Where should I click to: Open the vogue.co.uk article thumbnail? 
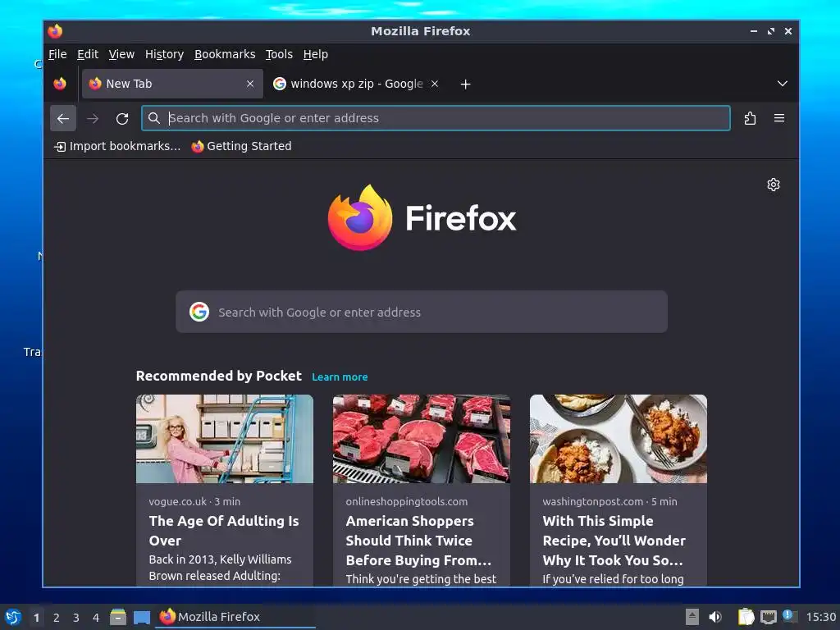coord(225,440)
